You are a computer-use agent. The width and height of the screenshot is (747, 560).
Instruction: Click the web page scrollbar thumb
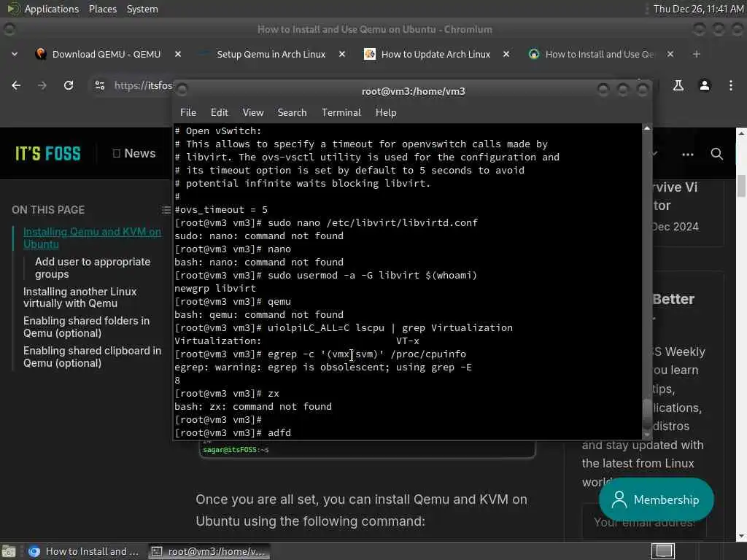tap(741, 186)
